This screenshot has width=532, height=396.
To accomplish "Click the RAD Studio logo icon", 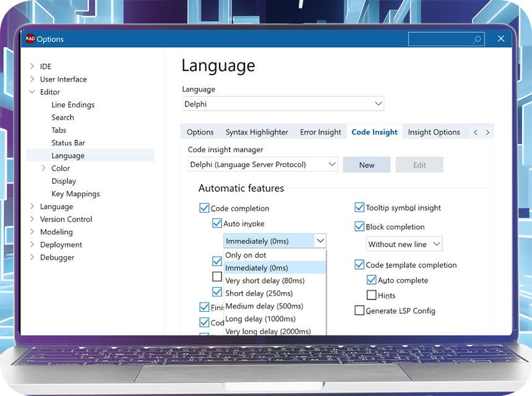I will (30, 39).
